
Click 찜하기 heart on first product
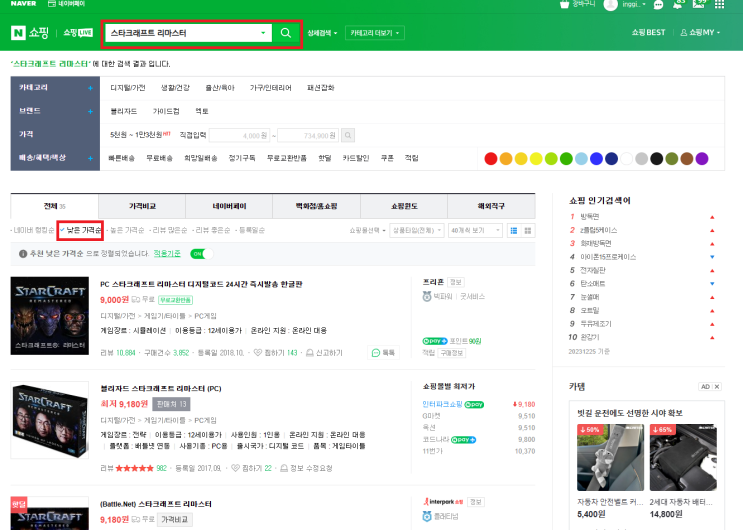258,353
